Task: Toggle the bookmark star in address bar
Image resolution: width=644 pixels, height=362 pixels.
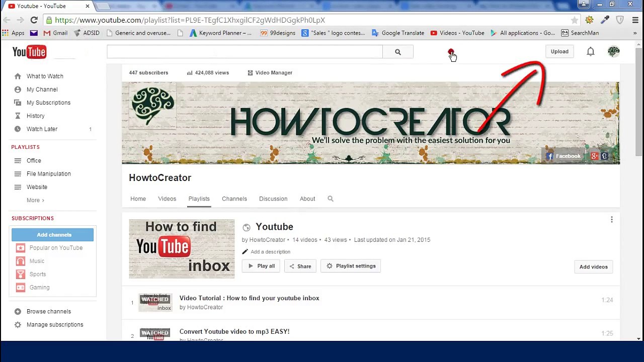Action: pos(575,20)
